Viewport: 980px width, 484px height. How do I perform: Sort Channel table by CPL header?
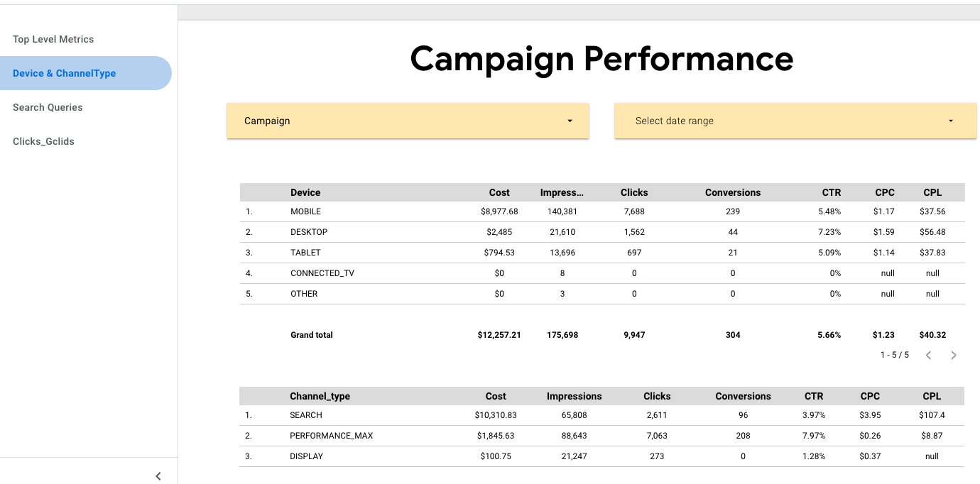point(932,396)
